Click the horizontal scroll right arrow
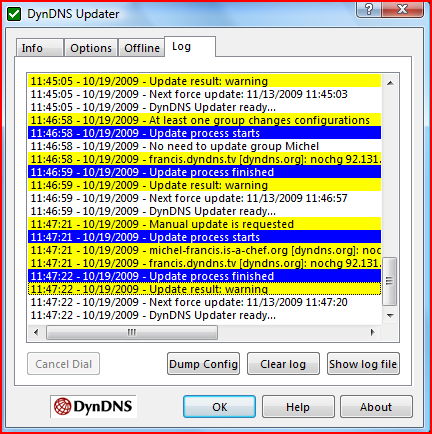Image resolution: width=432 pixels, height=434 pixels. 373,332
